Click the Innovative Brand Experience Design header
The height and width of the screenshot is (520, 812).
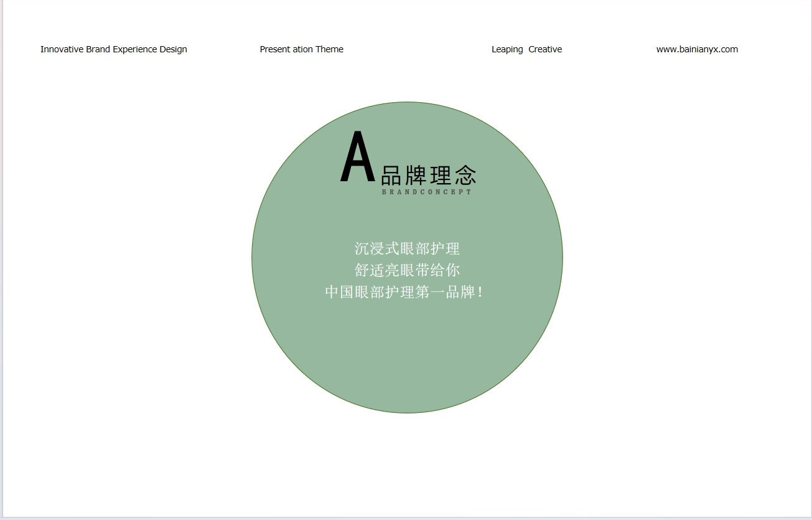113,49
